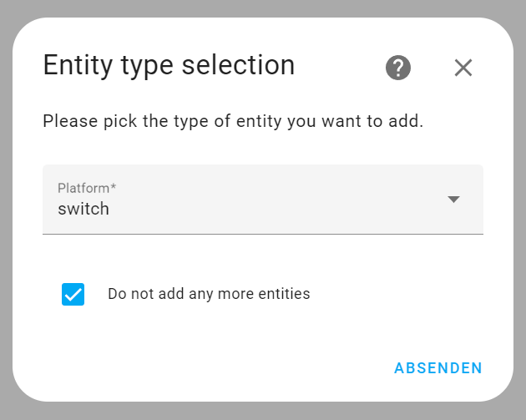This screenshot has width=526, height=420.
Task: Click the 'Entity type selection' heading
Action: pyautogui.click(x=169, y=65)
